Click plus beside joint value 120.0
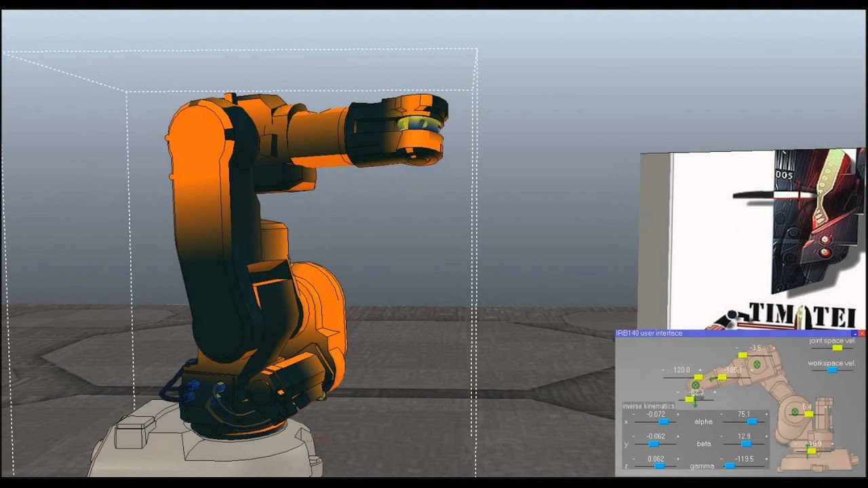The height and width of the screenshot is (488, 868). 700,369
